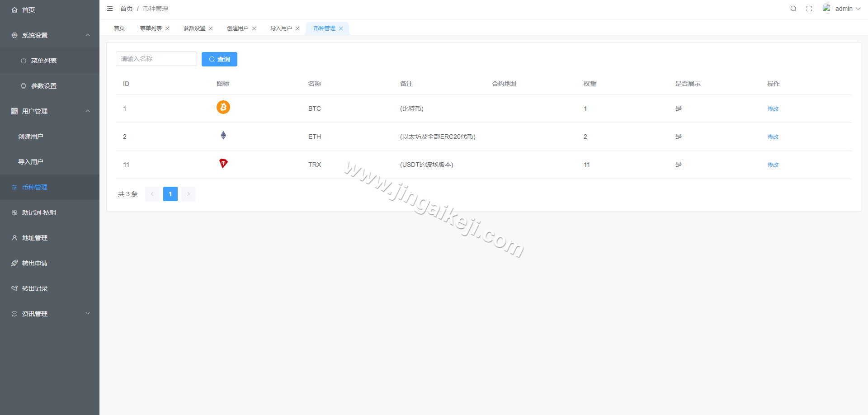This screenshot has width=868, height=415.
Task: Select the ETH ethereum icon in table
Action: (x=223, y=135)
